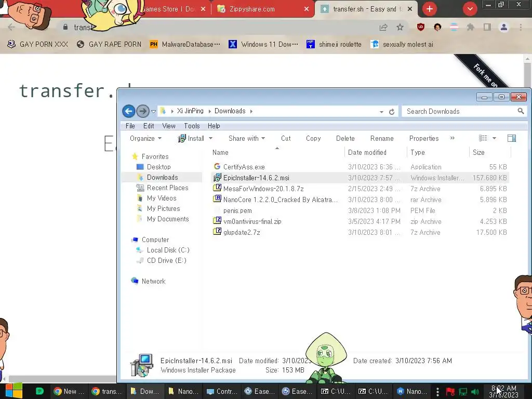
Task: Click Delete in the Explorer toolbar
Action: tap(345, 138)
